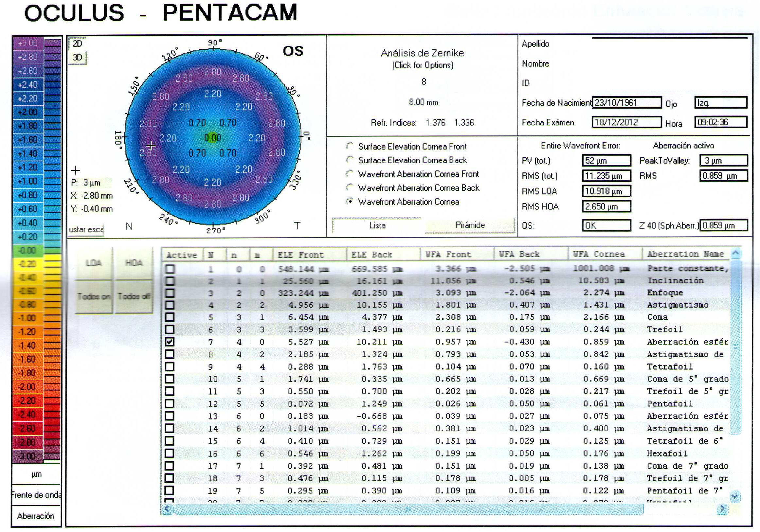This screenshot has width=760, height=532.
Task: Click the HOA button
Action: [134, 263]
